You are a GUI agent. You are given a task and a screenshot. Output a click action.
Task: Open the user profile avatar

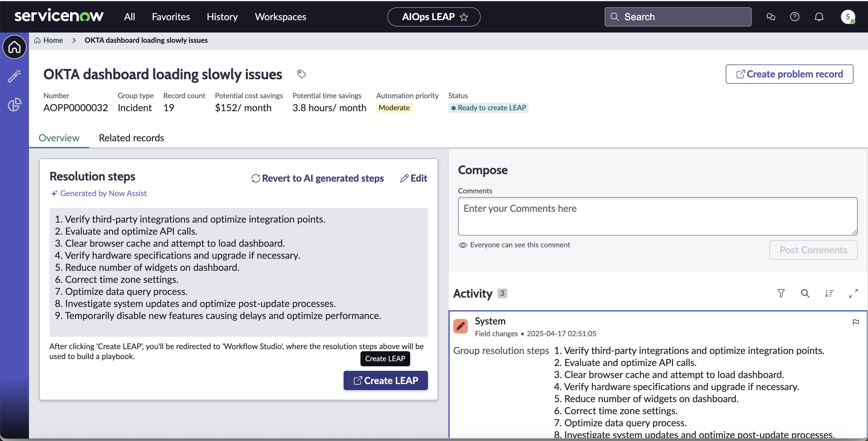click(x=848, y=17)
